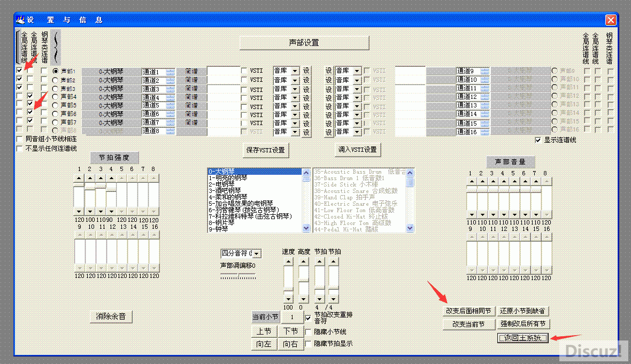
Task: Click the 当前小节 number field showing 1
Action: pyautogui.click(x=292, y=317)
